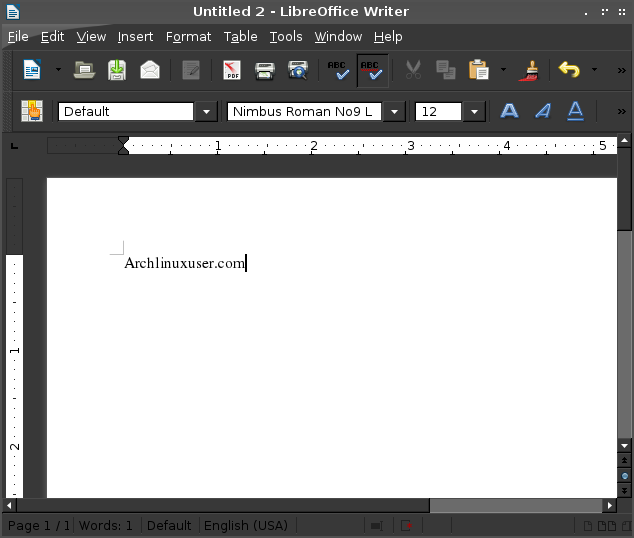The width and height of the screenshot is (634, 538).
Task: Save the document with Save icon
Action: click(117, 70)
